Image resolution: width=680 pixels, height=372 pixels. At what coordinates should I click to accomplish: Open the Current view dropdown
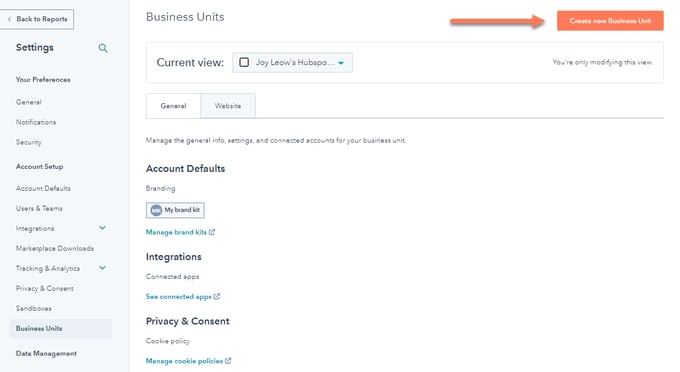tap(292, 62)
